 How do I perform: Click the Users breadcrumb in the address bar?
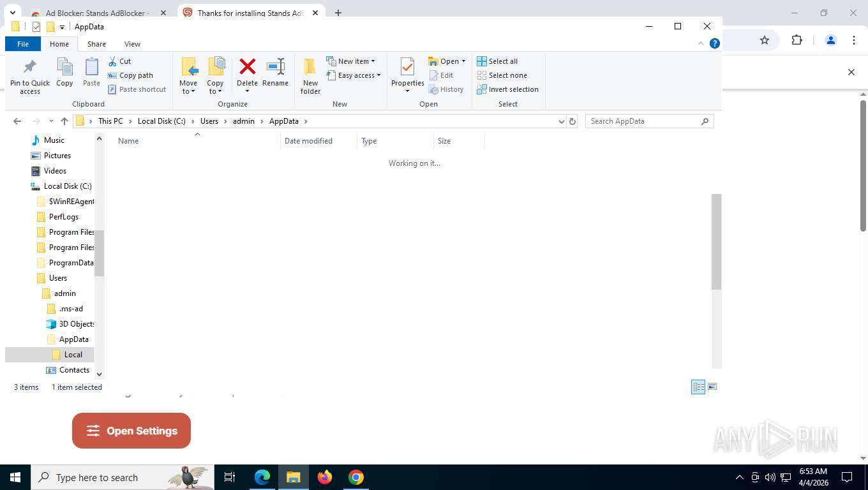(209, 121)
